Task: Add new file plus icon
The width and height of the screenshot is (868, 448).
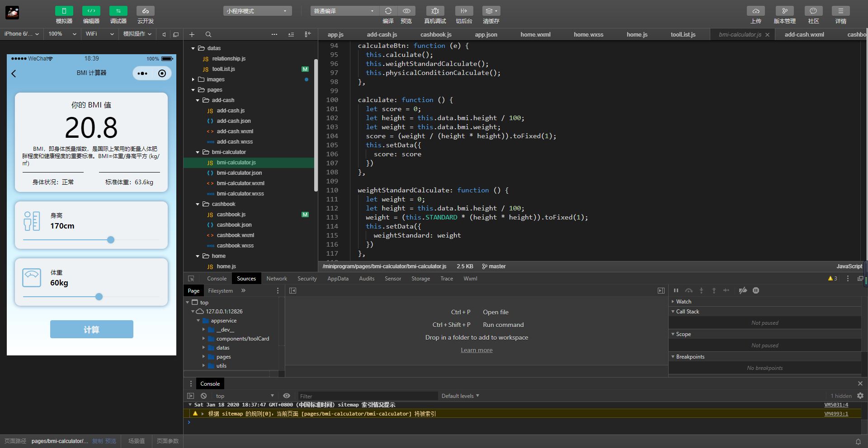Action: pos(192,34)
